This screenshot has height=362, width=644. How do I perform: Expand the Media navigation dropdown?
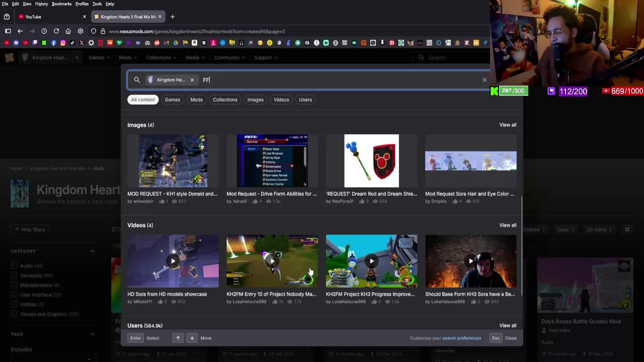pyautogui.click(x=195, y=57)
